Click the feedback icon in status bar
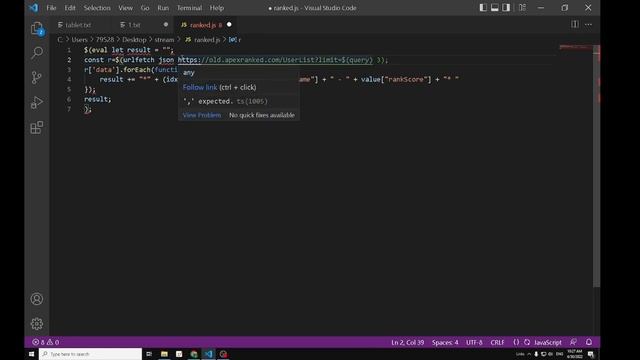Image resolution: width=640 pixels, height=360 pixels. point(573,342)
